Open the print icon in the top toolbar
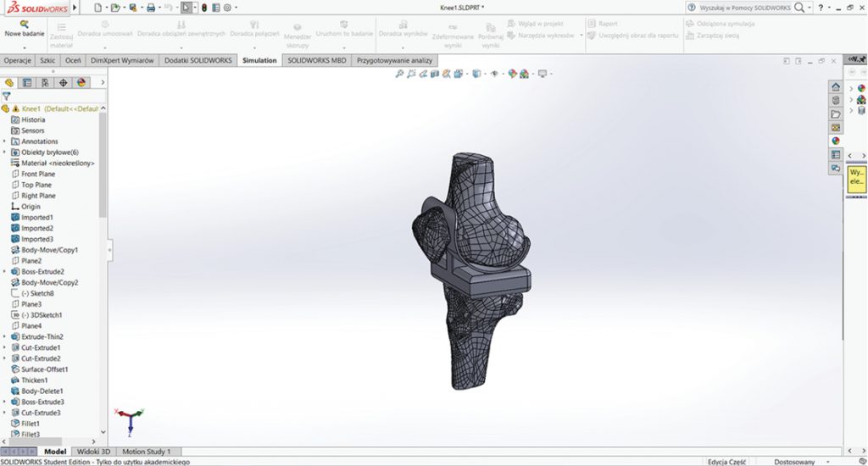The image size is (868, 466). 150,8
